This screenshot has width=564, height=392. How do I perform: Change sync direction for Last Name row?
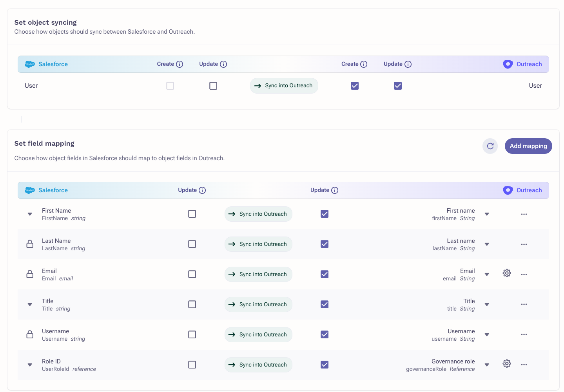tap(258, 244)
